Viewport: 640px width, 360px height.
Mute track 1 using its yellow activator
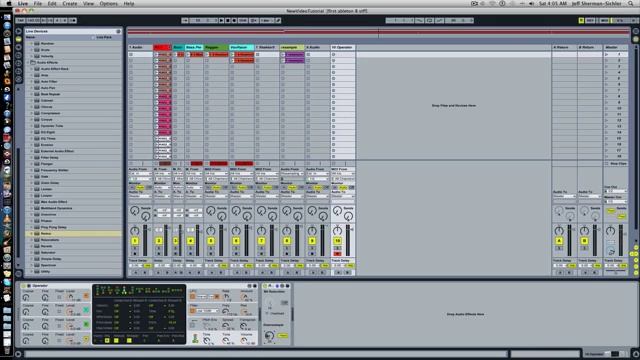click(x=135, y=241)
